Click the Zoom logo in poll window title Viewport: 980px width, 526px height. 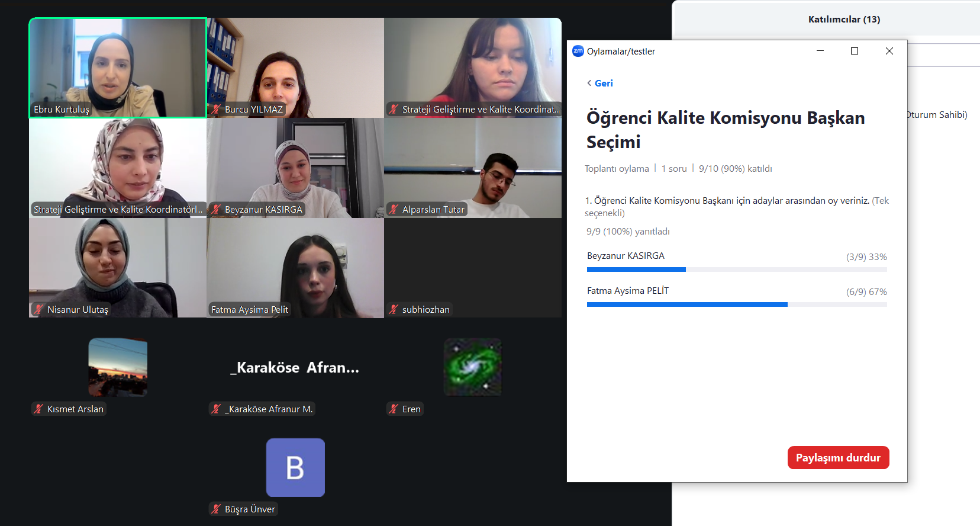(578, 52)
